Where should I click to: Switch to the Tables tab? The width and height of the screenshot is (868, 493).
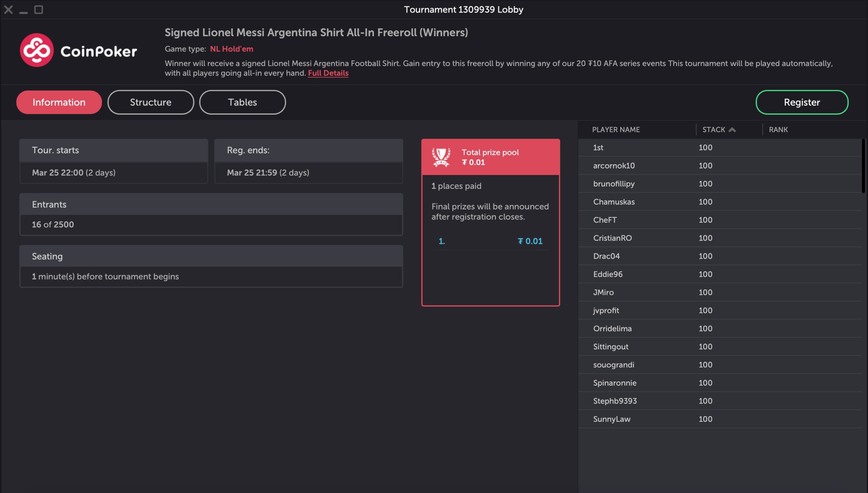tap(242, 102)
